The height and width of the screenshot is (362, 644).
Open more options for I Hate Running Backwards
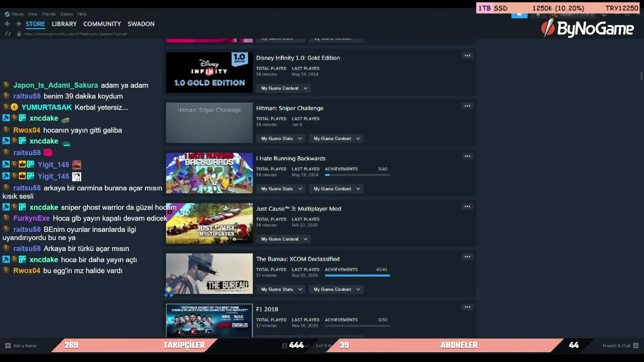(467, 156)
